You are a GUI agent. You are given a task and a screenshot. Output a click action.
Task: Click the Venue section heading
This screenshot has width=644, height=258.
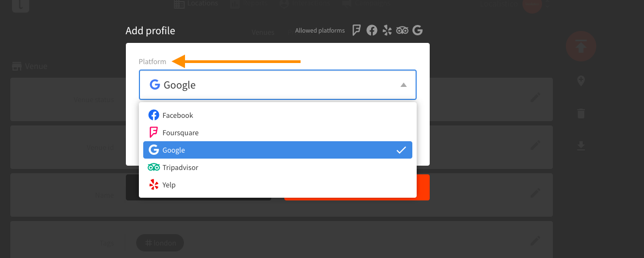pyautogui.click(x=30, y=66)
